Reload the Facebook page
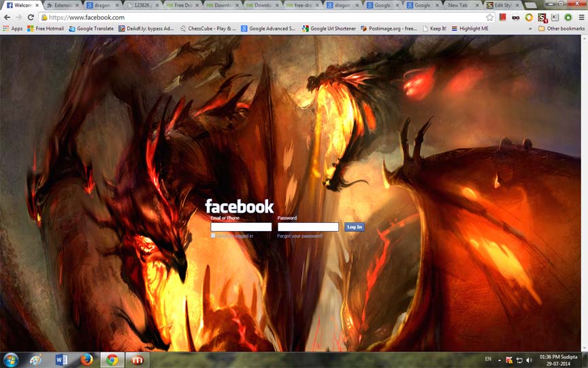 pyautogui.click(x=31, y=17)
